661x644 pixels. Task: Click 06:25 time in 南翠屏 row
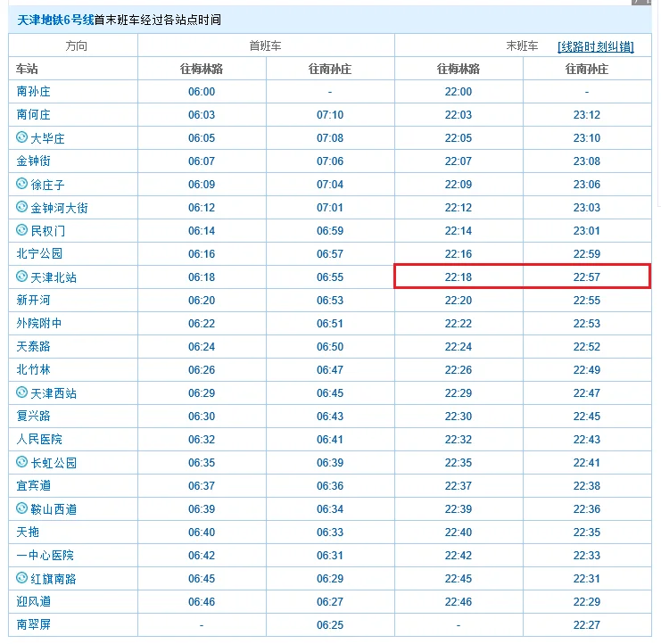330,624
